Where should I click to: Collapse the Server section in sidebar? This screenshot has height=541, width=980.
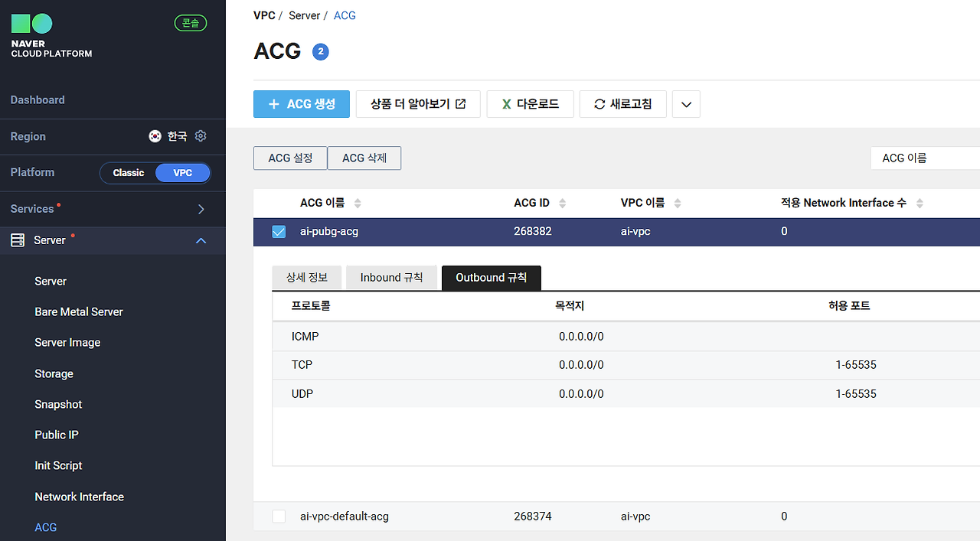click(x=201, y=240)
